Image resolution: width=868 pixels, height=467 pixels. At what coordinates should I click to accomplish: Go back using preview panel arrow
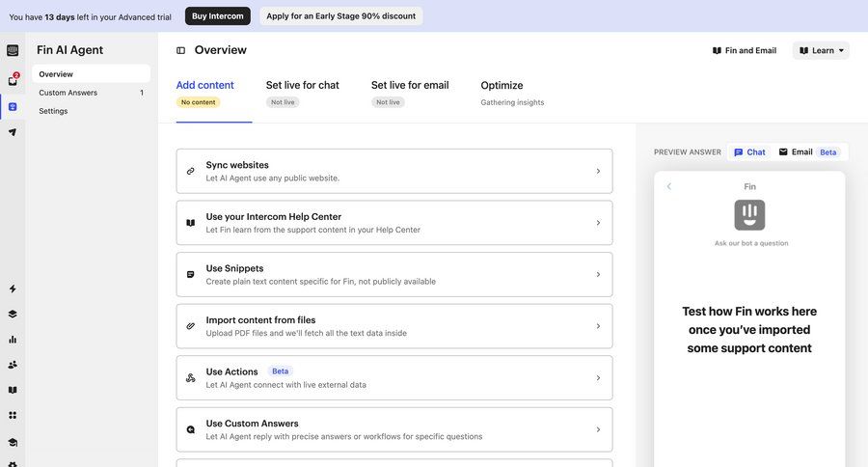(668, 186)
